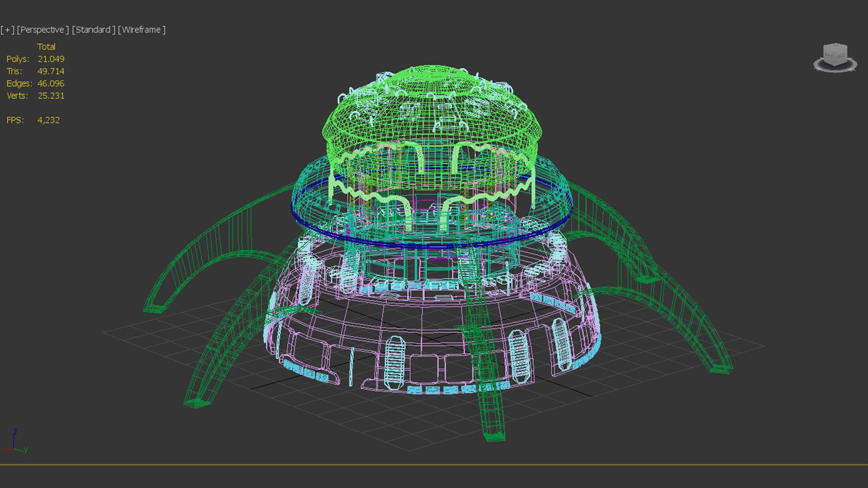Click the FPS: statistics label
868x488 pixels.
(15, 120)
